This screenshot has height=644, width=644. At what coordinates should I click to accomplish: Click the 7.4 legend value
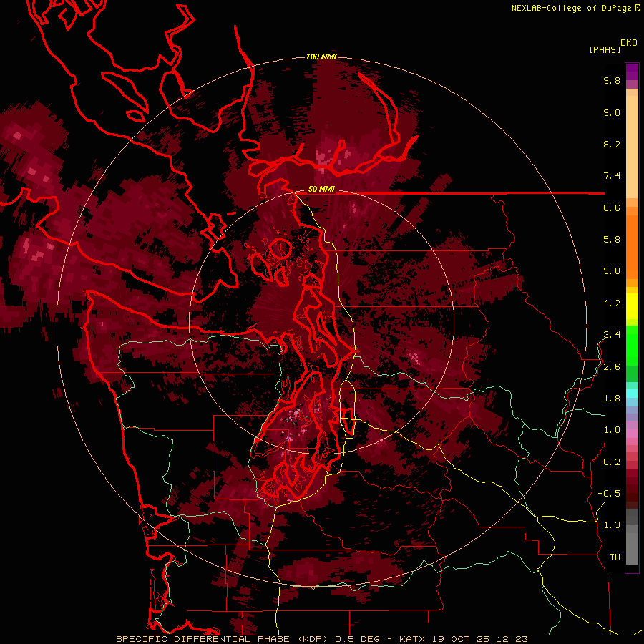point(612,176)
